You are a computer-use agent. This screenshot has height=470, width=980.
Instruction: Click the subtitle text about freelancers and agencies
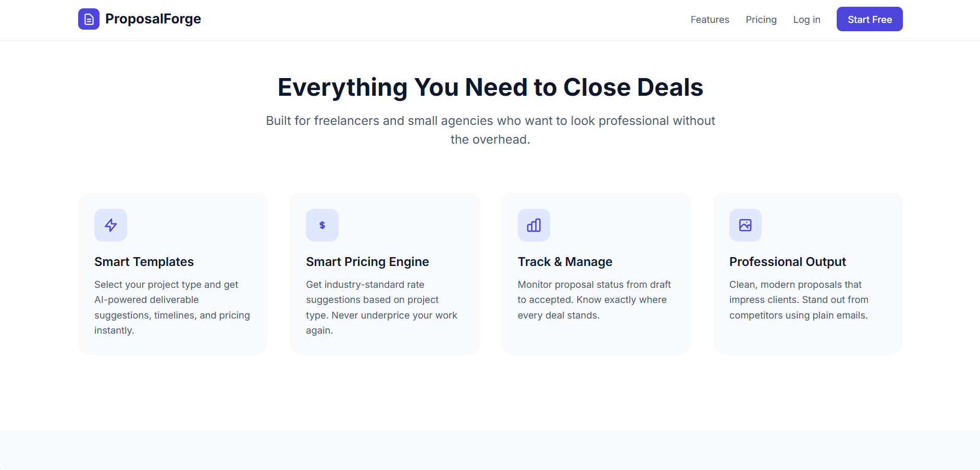(x=490, y=130)
